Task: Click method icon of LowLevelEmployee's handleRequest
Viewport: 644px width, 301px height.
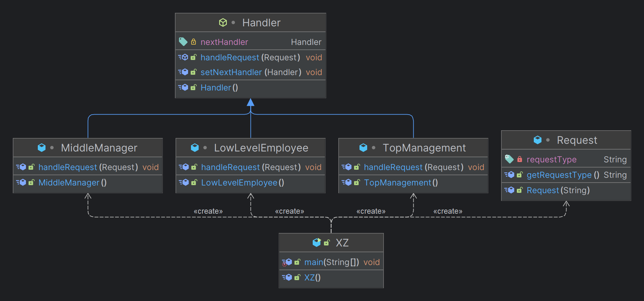Action: (184, 167)
